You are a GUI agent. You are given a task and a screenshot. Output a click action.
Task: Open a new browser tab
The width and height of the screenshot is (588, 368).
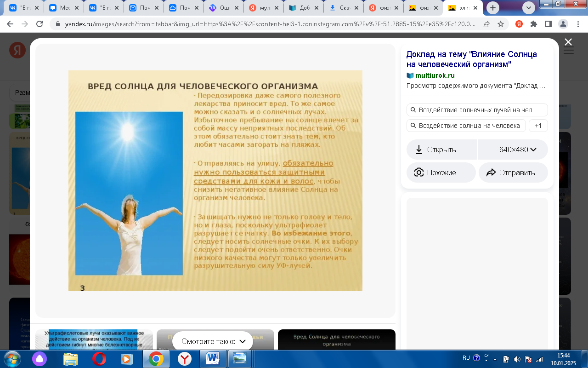click(493, 8)
